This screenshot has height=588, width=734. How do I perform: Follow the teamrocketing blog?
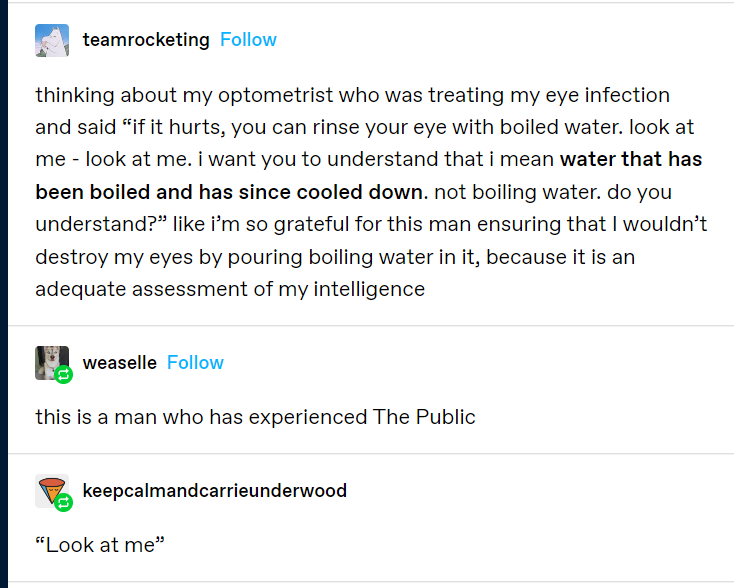[x=248, y=40]
